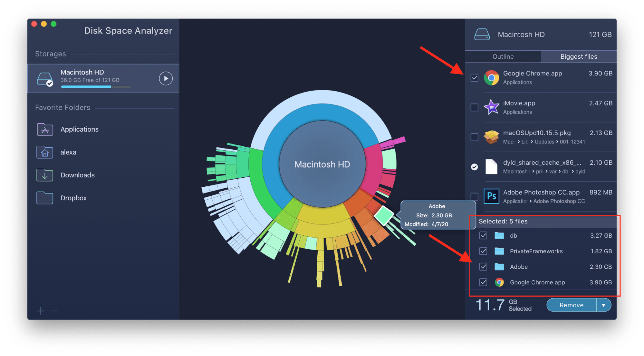Click the iMovie star icon
The image size is (644, 356).
coord(491,107)
